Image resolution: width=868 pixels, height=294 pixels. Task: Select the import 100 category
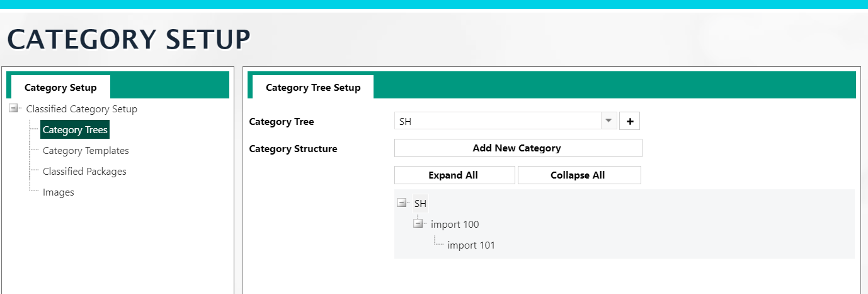455,225
